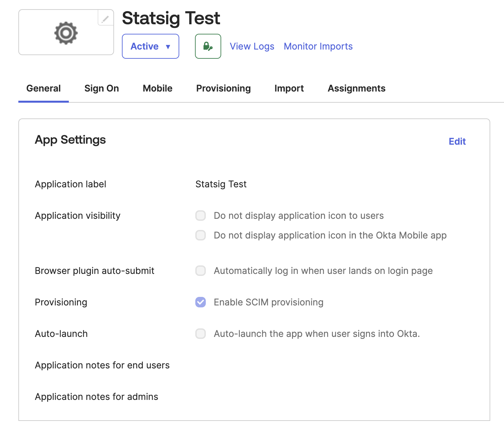Viewport: 504px width, 435px height.
Task: Check Do not display icon in Okta Mobile app
Action: (x=200, y=235)
